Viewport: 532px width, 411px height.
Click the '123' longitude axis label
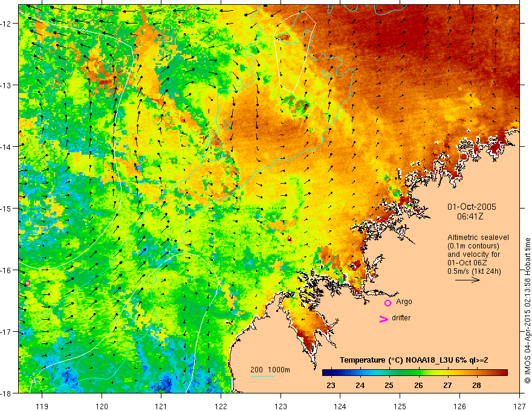pos(281,406)
